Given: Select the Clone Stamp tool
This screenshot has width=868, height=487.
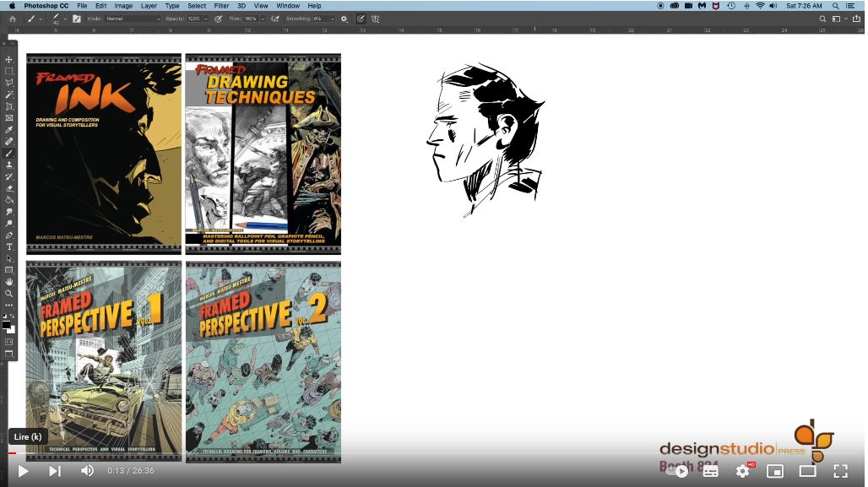Looking at the screenshot, I should pyautogui.click(x=8, y=165).
